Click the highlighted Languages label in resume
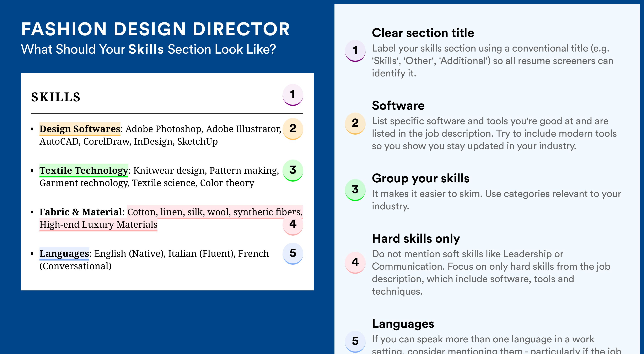This screenshot has width=644, height=354. [x=64, y=253]
